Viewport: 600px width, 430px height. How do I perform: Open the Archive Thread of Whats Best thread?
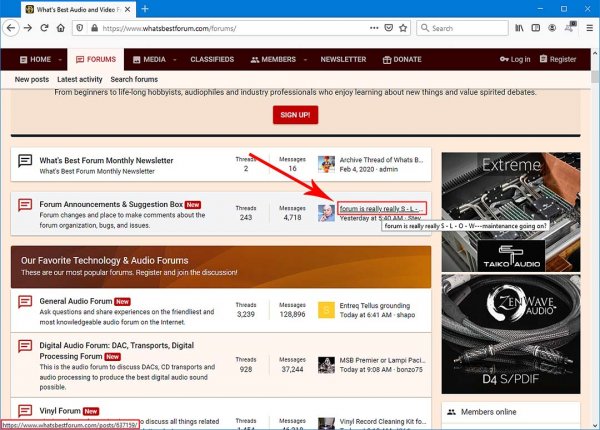(x=382, y=160)
